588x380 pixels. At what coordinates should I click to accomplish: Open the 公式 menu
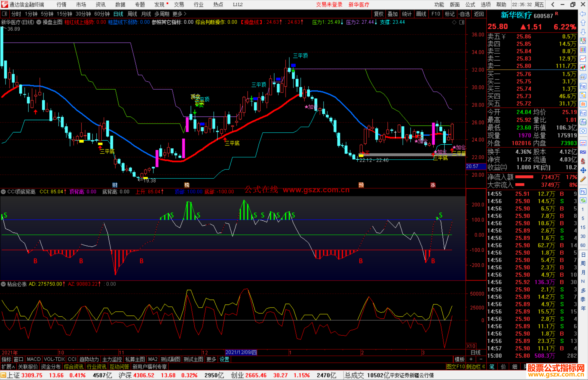470,4
